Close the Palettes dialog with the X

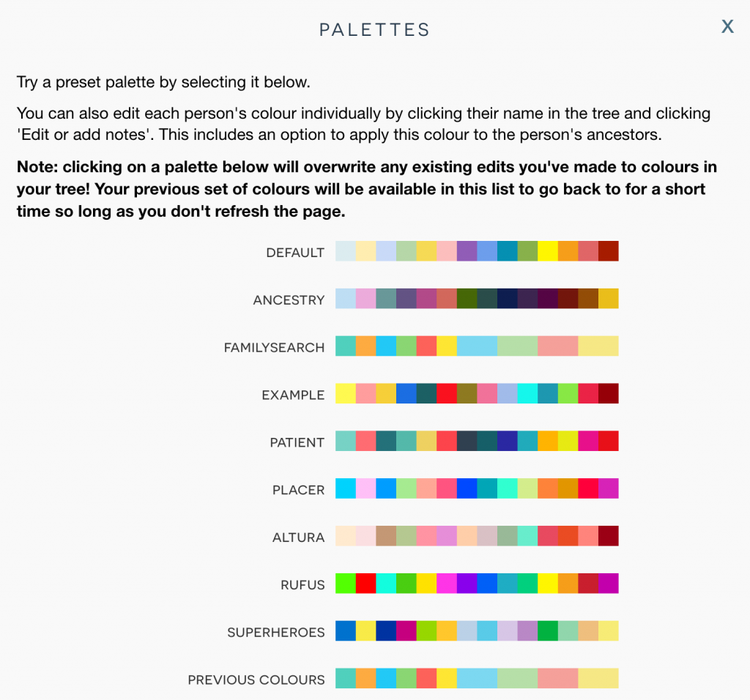(x=727, y=26)
